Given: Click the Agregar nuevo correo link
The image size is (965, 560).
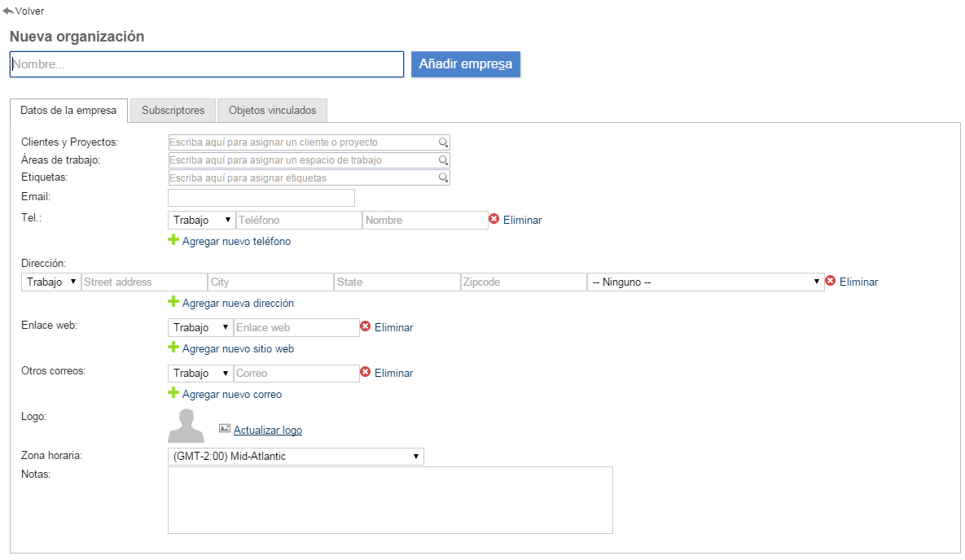Looking at the screenshot, I should coord(232,394).
